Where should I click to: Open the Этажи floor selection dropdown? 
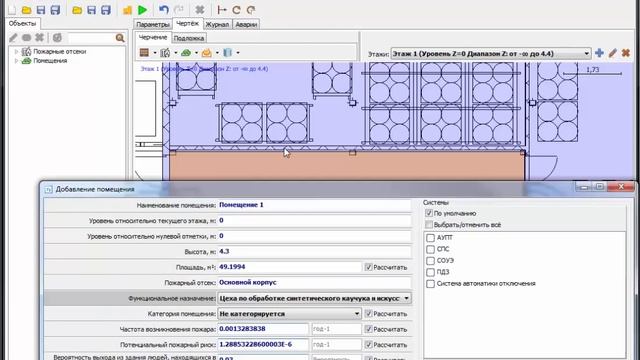pyautogui.click(x=491, y=53)
